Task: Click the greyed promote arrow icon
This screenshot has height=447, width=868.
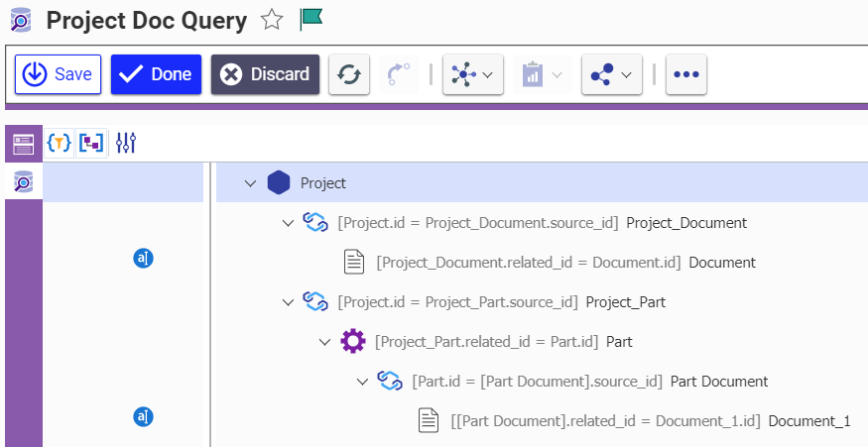Action: pos(399,74)
